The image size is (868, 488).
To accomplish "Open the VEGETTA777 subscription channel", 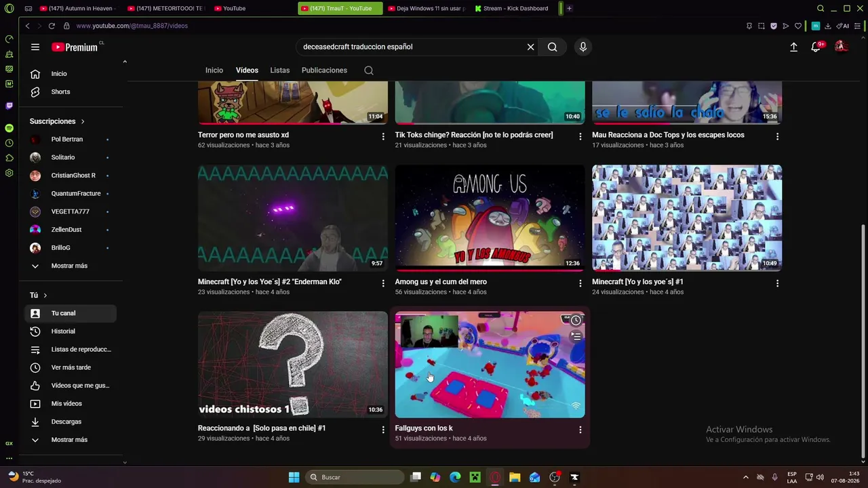I will coord(71,211).
